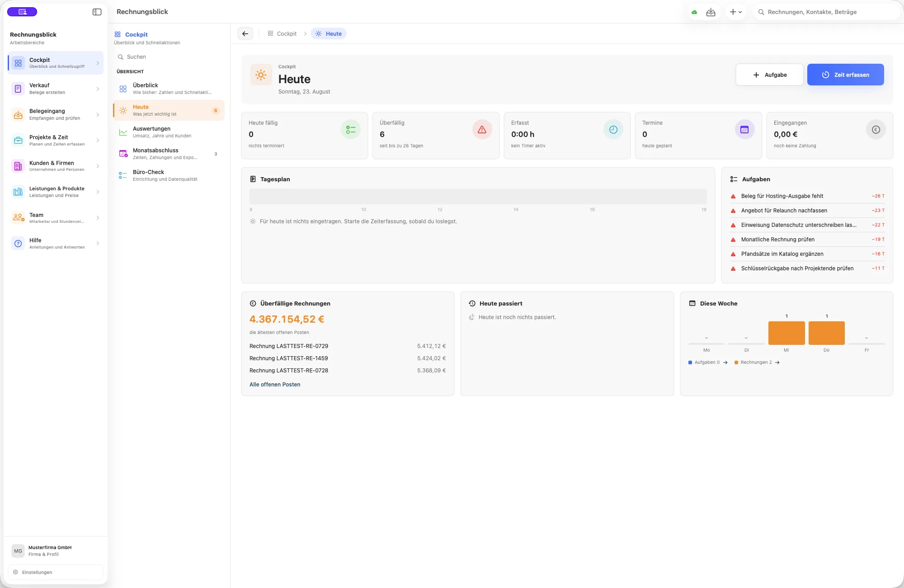Click the Belegeingang inbox icon

(x=18, y=114)
